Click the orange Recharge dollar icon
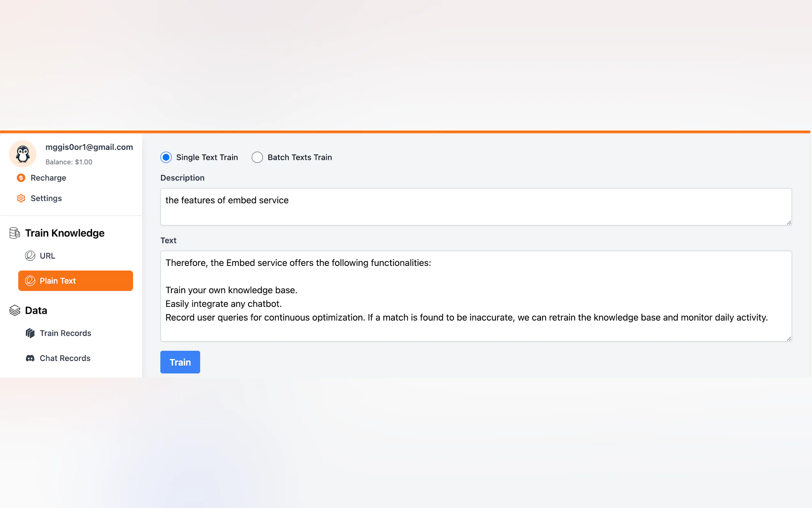Viewport: 812px width, 508px height. 21,178
